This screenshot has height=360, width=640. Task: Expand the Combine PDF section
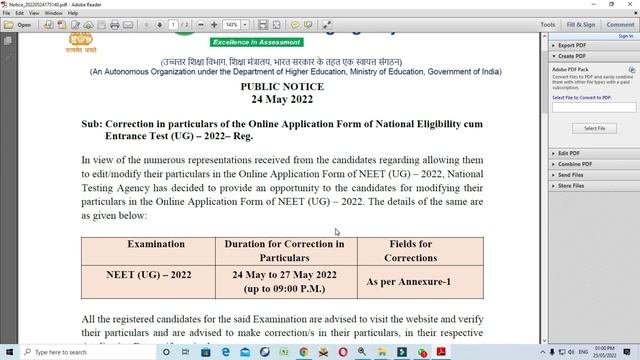594,164
